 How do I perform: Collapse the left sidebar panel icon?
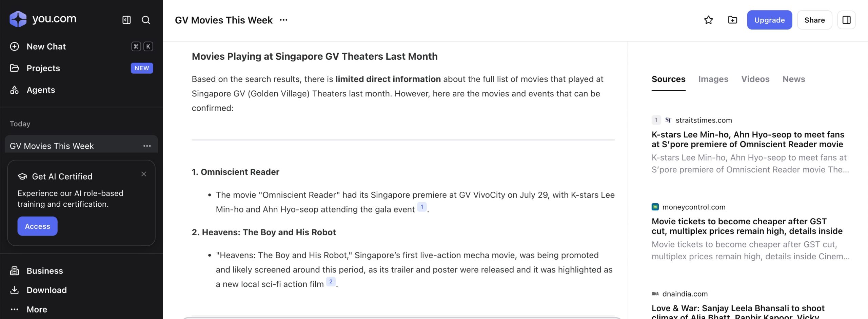tap(126, 20)
